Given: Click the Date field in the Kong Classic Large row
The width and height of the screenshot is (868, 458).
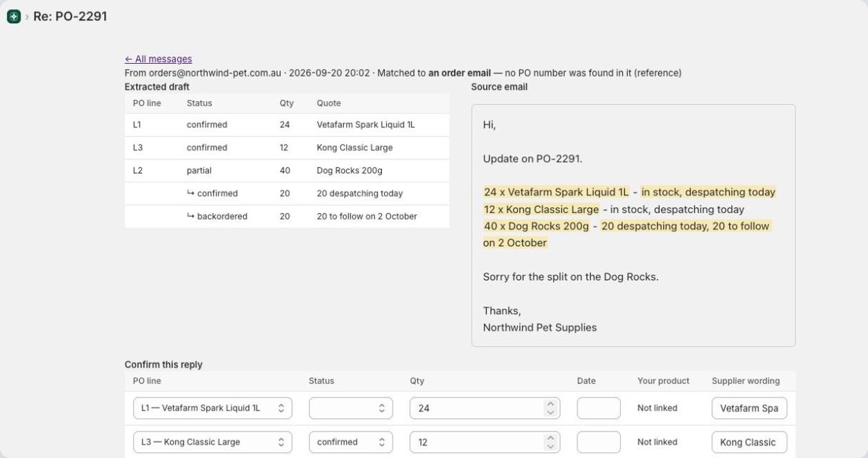Looking at the screenshot, I should tap(599, 442).
